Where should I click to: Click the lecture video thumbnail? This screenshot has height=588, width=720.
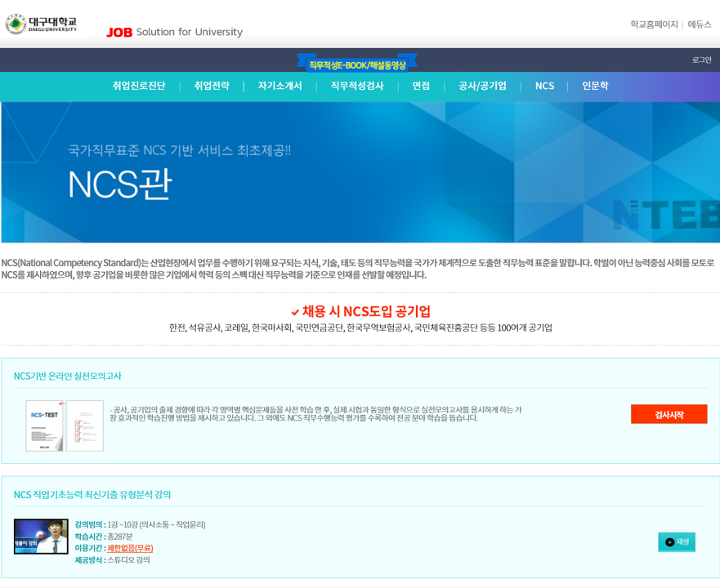coord(41,537)
